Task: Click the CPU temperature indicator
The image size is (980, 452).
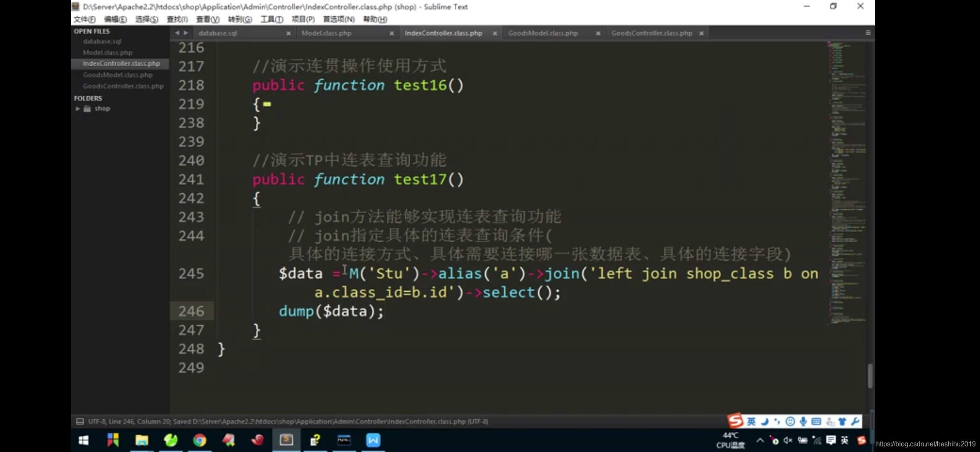Action: 730,440
